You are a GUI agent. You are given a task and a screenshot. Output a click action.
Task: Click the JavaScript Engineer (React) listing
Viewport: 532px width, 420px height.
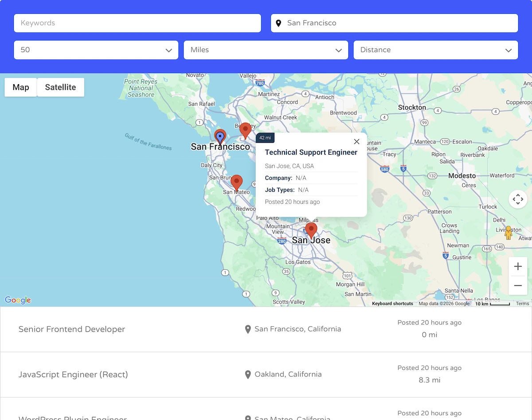(x=73, y=374)
